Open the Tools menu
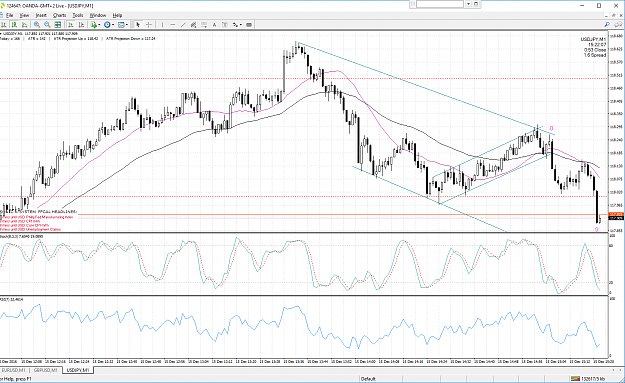The width and height of the screenshot is (625, 383). click(x=78, y=15)
